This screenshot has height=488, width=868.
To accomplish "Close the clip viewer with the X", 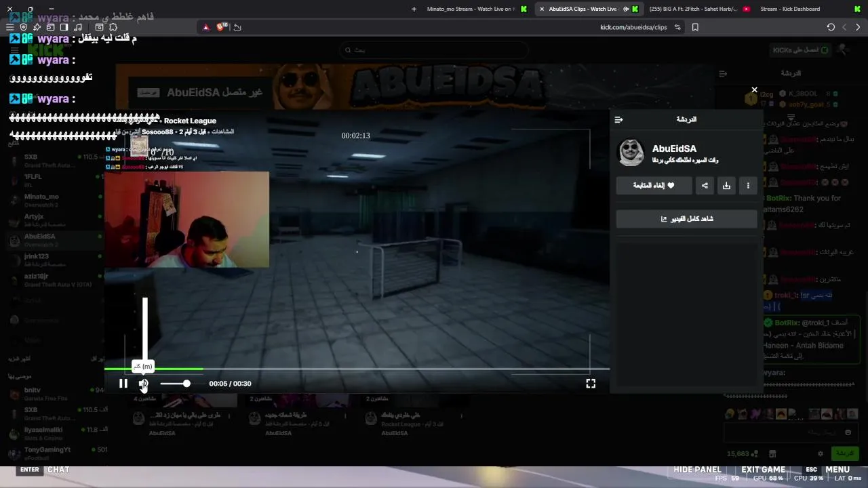I will coord(754,89).
